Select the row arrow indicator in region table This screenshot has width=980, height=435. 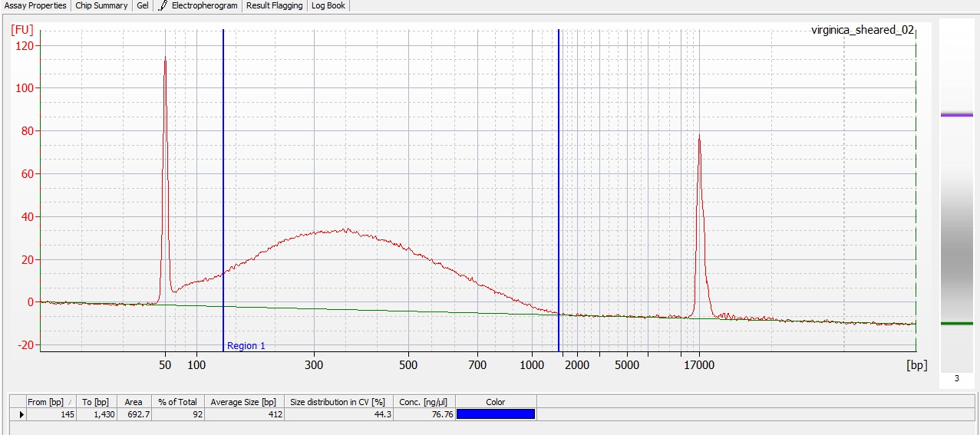[21, 414]
